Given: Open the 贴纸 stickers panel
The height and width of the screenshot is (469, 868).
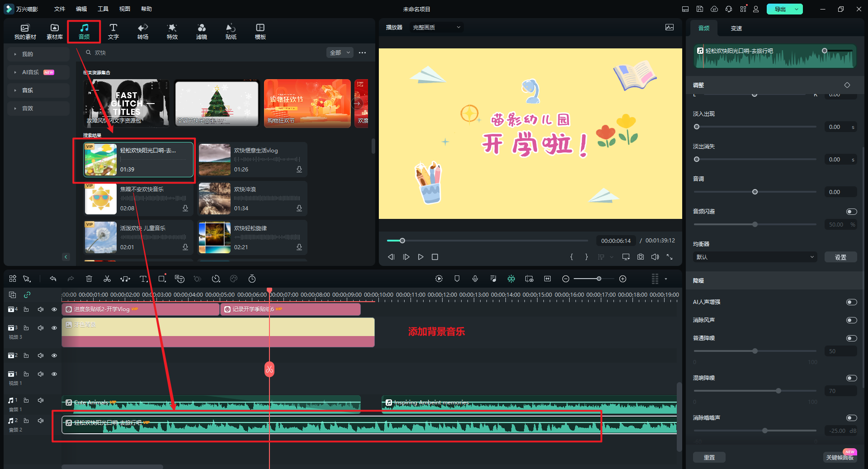Looking at the screenshot, I should point(231,31).
